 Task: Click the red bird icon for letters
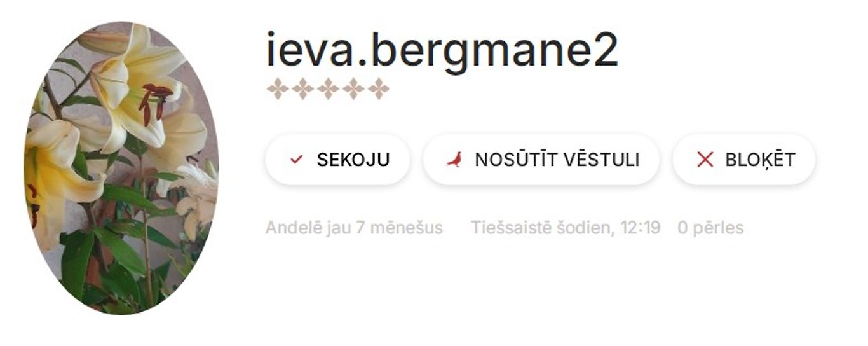coord(454,160)
